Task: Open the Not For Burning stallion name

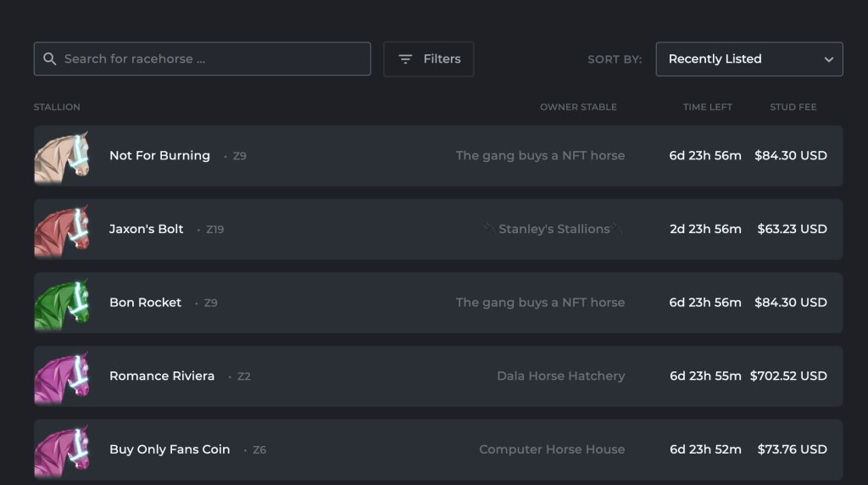Action: click(159, 156)
